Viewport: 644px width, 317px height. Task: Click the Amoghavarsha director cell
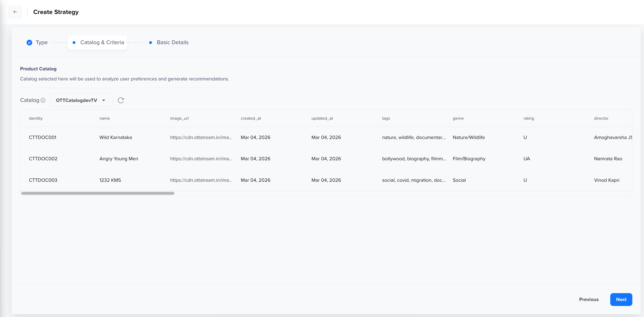point(613,137)
